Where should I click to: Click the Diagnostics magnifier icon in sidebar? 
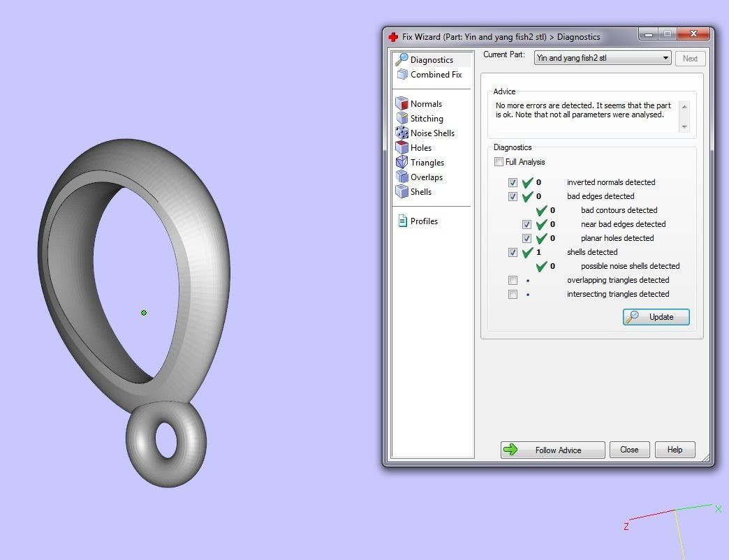pyautogui.click(x=402, y=59)
